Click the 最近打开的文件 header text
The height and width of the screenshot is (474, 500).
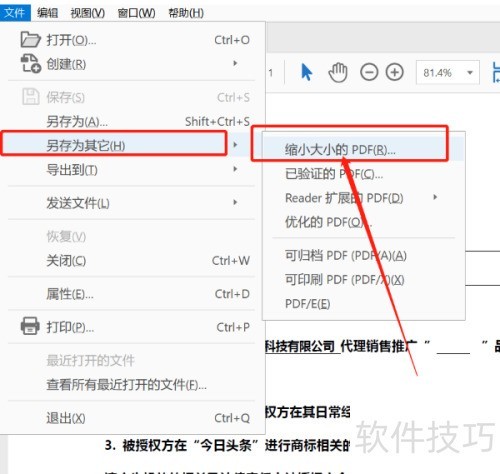click(x=90, y=360)
